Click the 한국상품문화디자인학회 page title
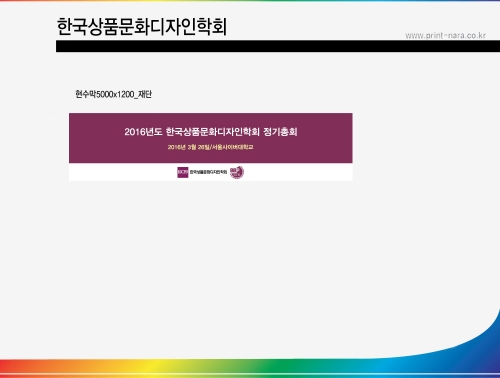This screenshot has height=378, width=500. [x=142, y=26]
